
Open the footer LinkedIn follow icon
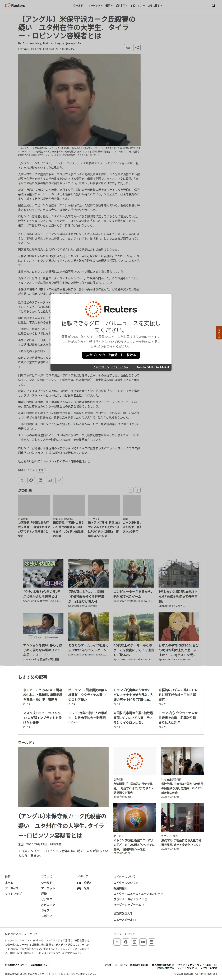[x=152, y=942]
